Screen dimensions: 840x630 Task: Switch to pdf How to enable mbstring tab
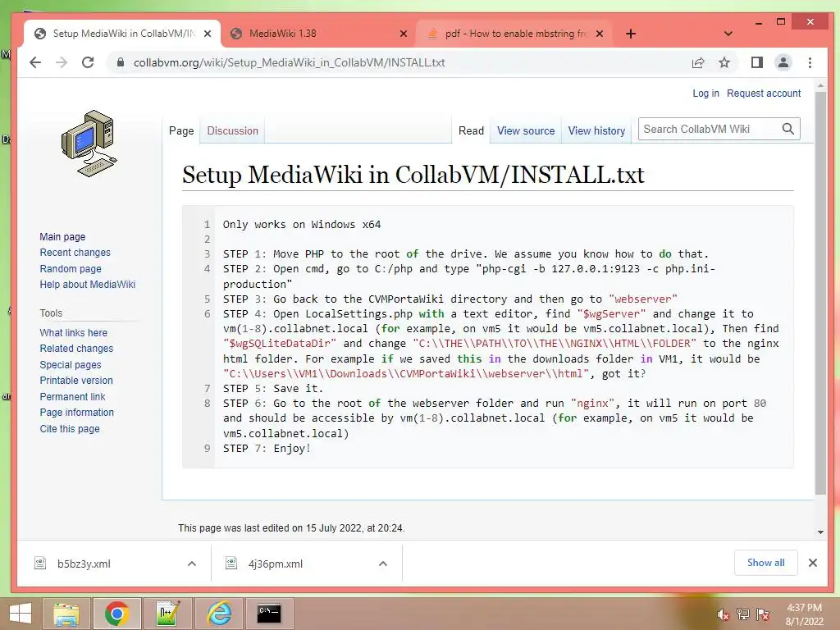[515, 34]
